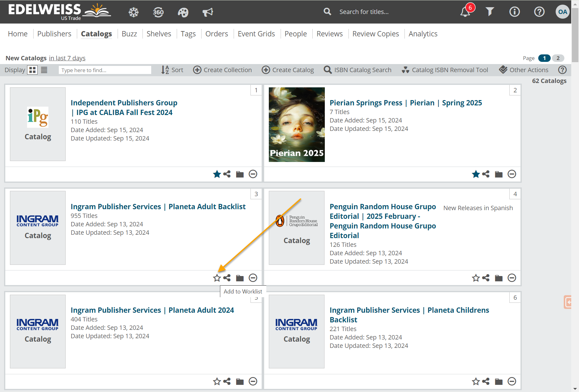This screenshot has width=579, height=392.
Task: Star the Planeta Childrens Backlist catalog
Action: click(476, 381)
